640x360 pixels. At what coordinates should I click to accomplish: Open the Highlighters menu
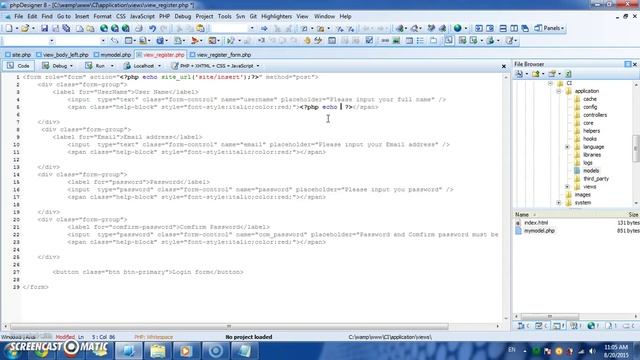pos(276,16)
